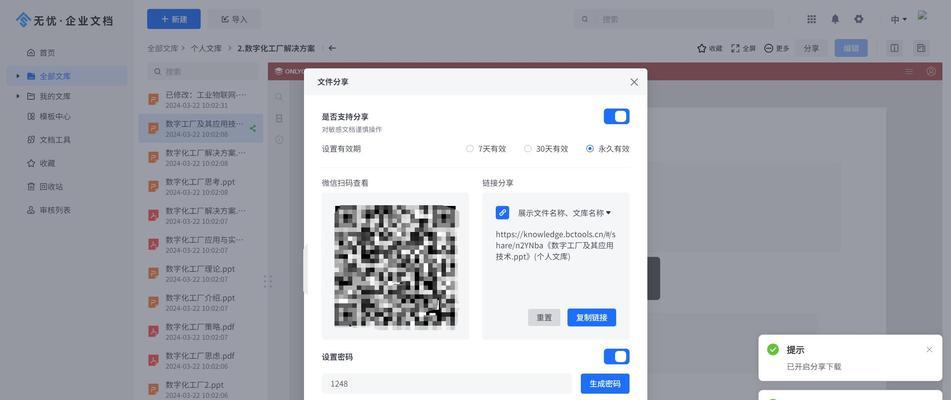This screenshot has height=400, width=951.
Task: Click the user icon in editor red bar
Action: (x=931, y=72)
